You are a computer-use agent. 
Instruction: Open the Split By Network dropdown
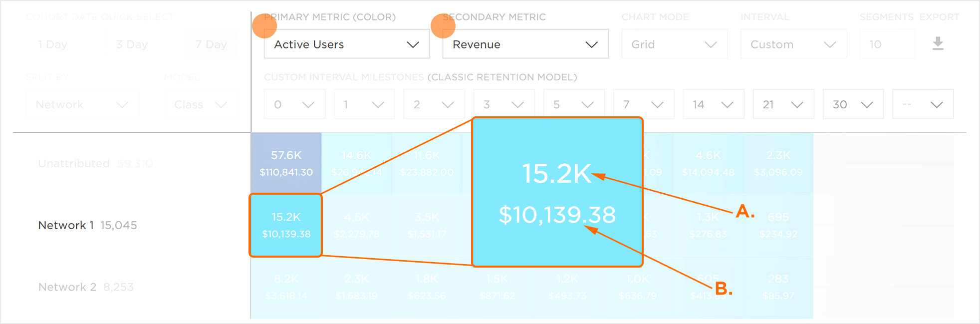pyautogui.click(x=82, y=104)
